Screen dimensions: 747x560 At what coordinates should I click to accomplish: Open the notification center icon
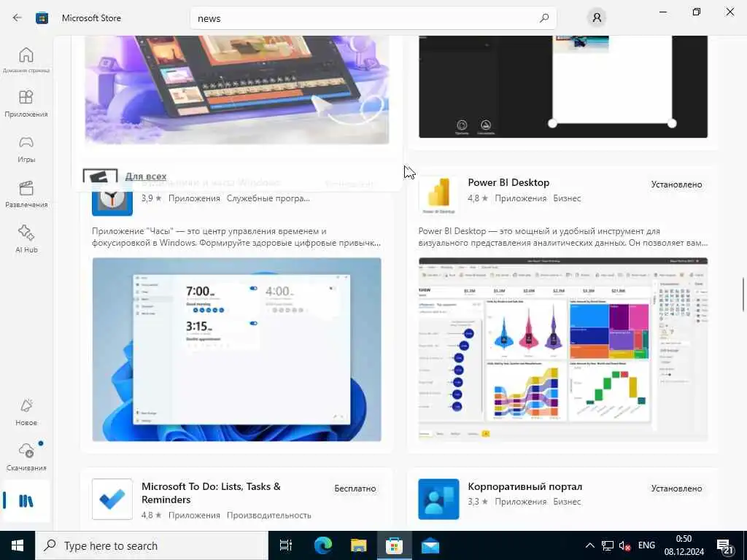click(725, 546)
